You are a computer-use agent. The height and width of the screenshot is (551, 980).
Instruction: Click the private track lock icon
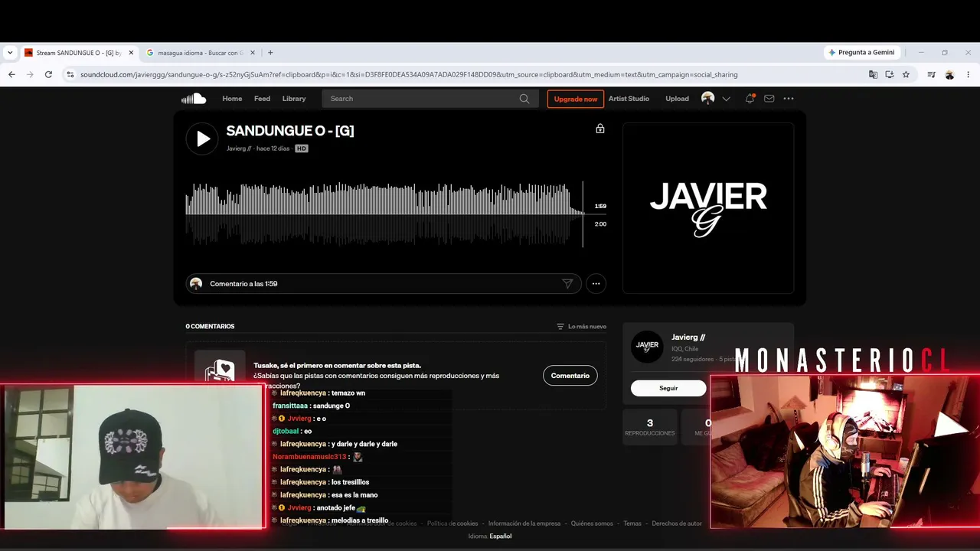600,129
